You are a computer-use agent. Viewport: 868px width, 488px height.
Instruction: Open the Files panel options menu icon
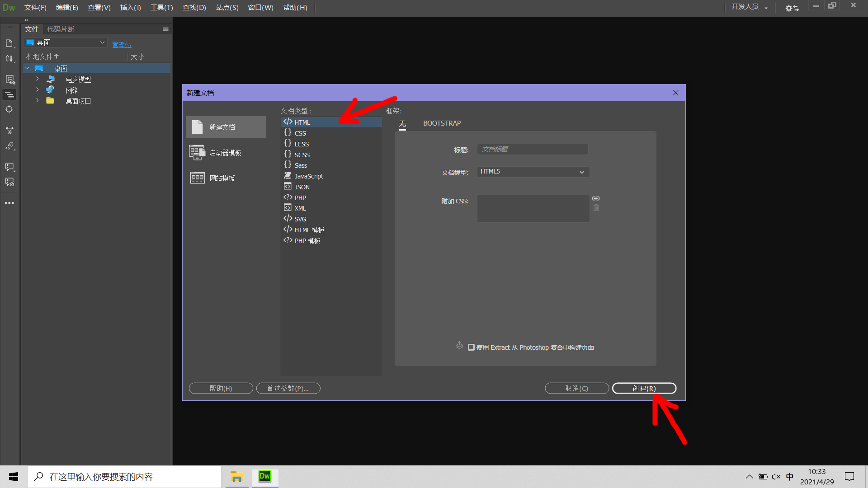pos(165,29)
